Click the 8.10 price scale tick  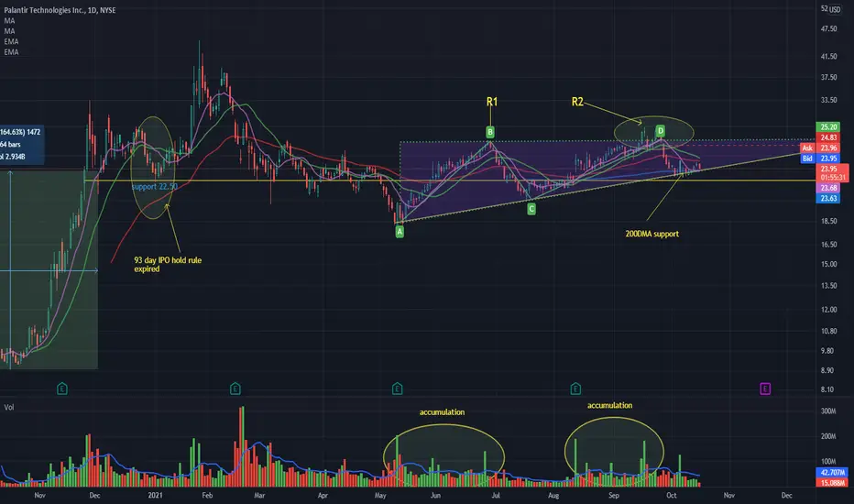(x=828, y=389)
